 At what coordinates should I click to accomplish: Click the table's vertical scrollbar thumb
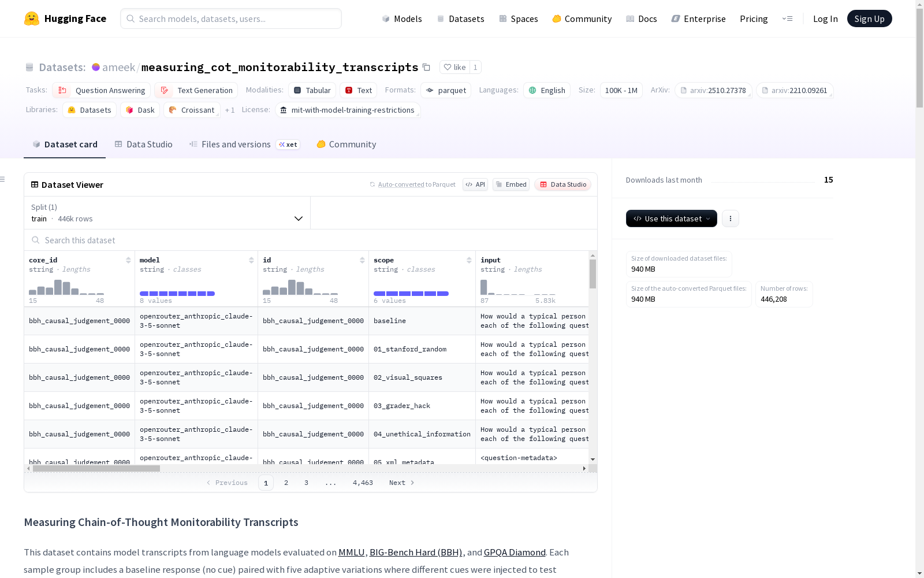point(593,273)
